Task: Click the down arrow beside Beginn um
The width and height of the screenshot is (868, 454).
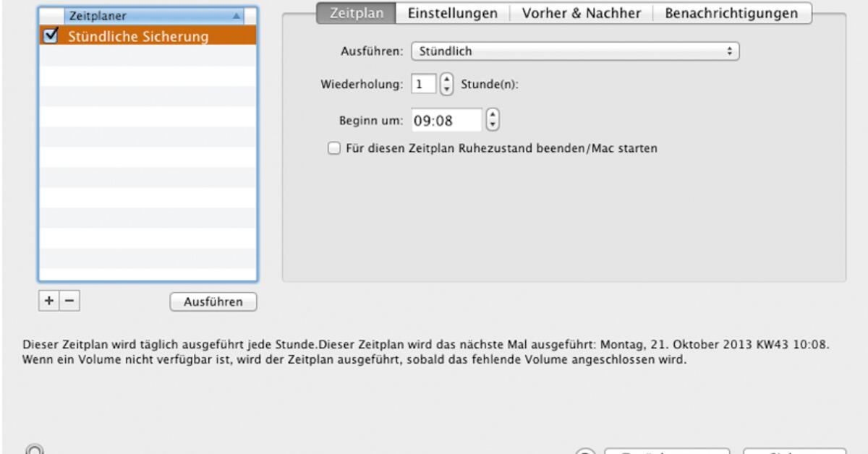Action: pos(492,124)
